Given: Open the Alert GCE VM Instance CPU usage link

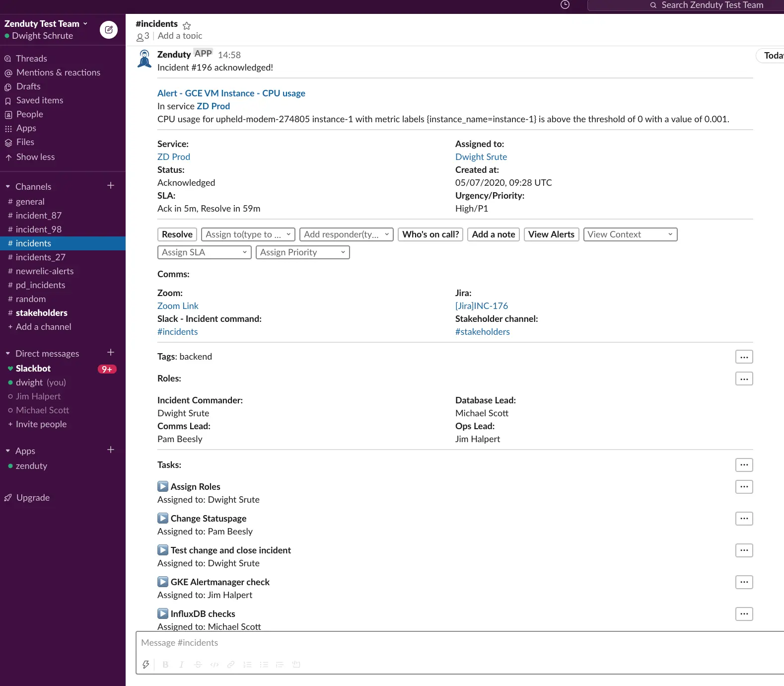Looking at the screenshot, I should click(x=231, y=93).
